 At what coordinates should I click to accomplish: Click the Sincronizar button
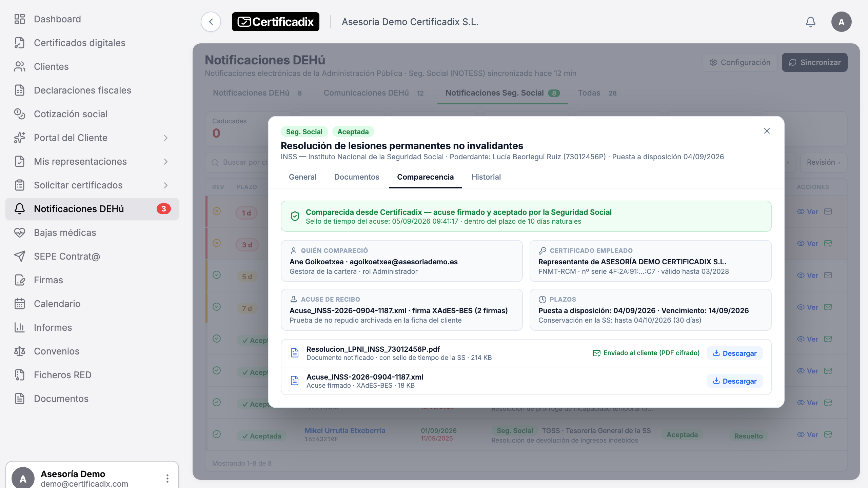[x=814, y=62]
